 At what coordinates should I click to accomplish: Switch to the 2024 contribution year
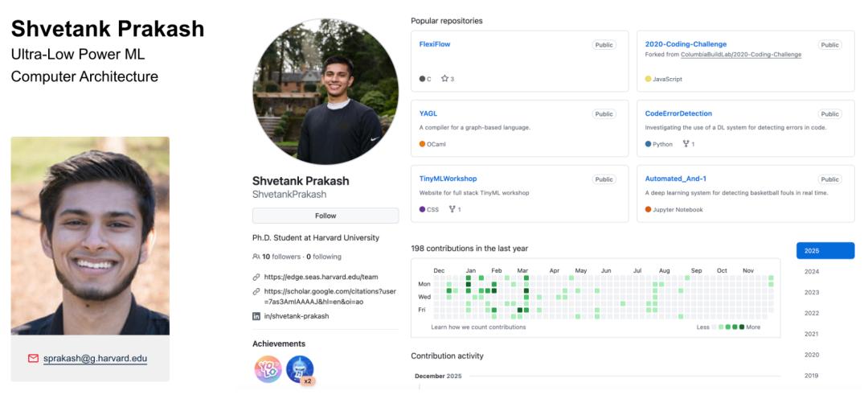tap(812, 271)
